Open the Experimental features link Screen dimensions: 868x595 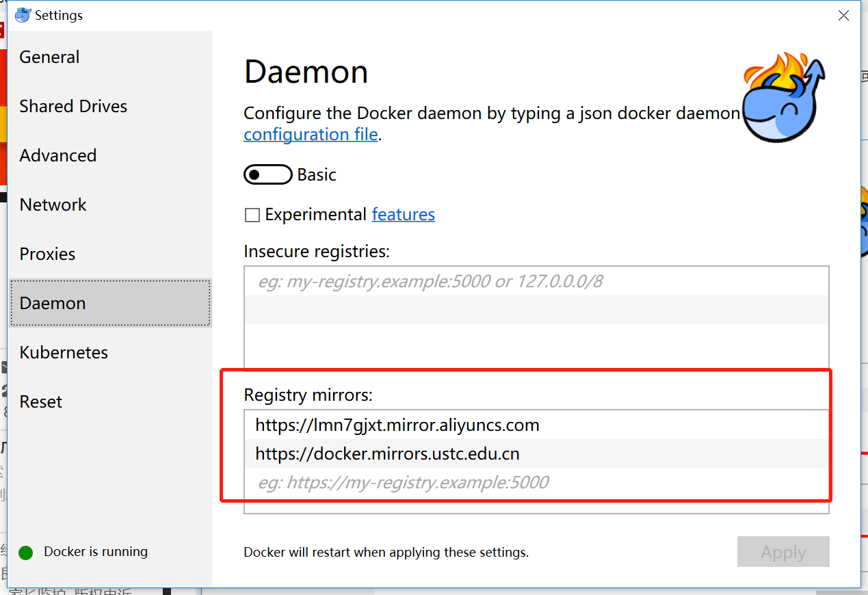pyautogui.click(x=404, y=215)
